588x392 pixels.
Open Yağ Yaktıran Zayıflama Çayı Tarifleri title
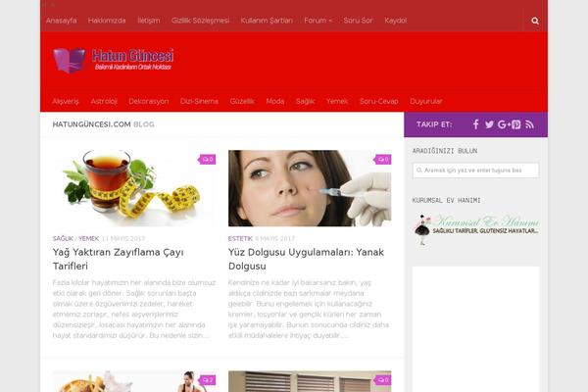click(119, 259)
